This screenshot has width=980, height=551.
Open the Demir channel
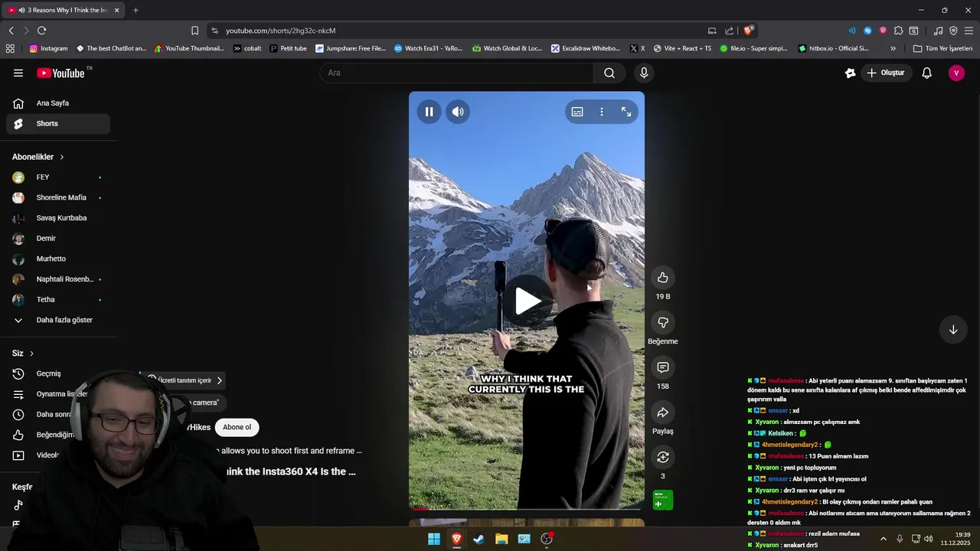58,238
